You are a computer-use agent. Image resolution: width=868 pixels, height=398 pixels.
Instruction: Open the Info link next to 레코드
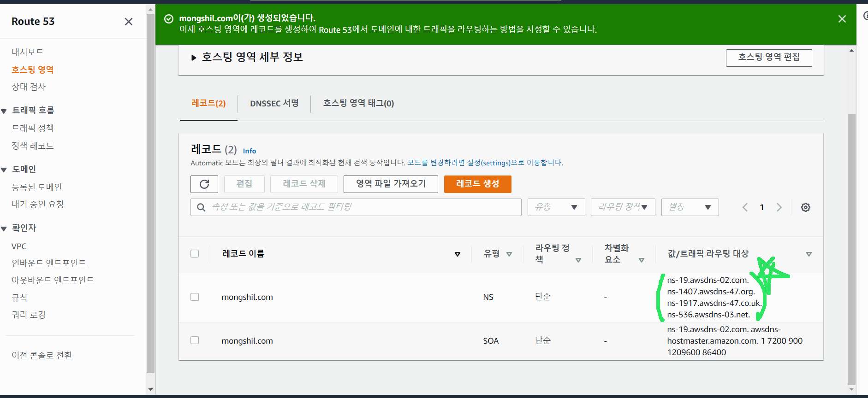[250, 151]
